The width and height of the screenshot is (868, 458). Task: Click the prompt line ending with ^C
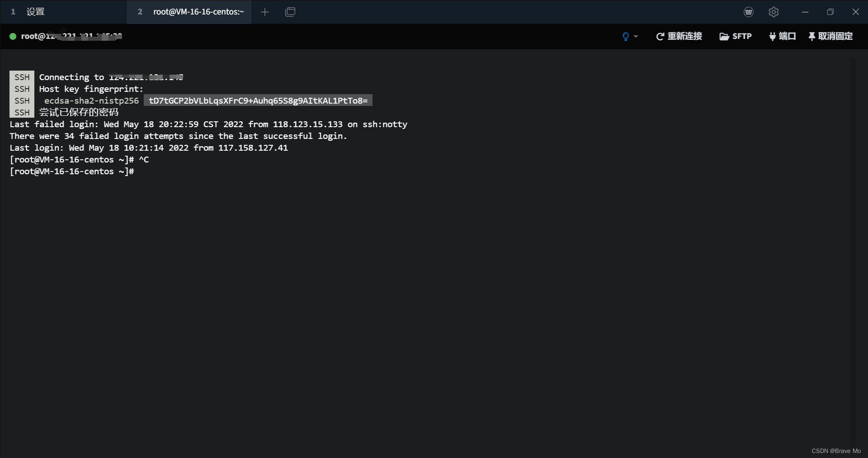click(79, 159)
